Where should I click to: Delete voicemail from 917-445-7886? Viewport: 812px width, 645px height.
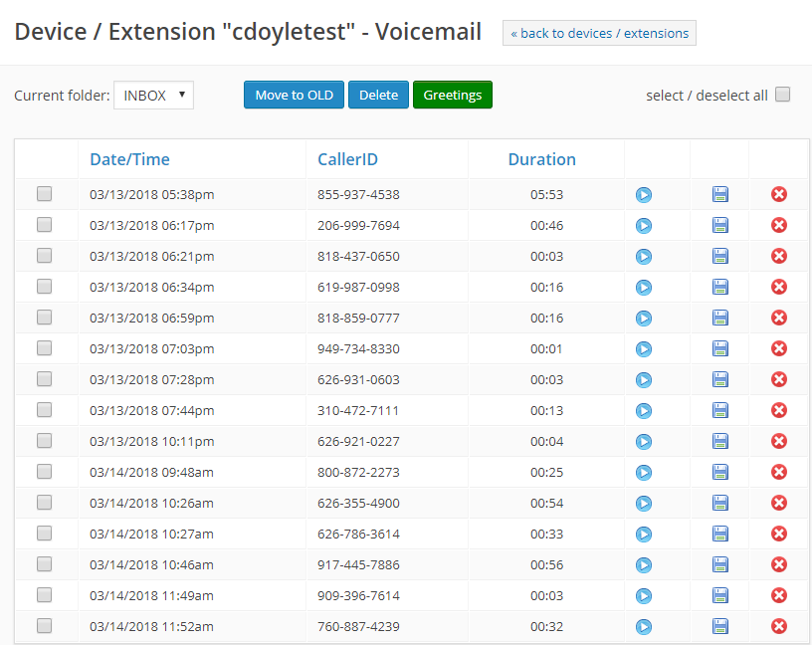(779, 564)
